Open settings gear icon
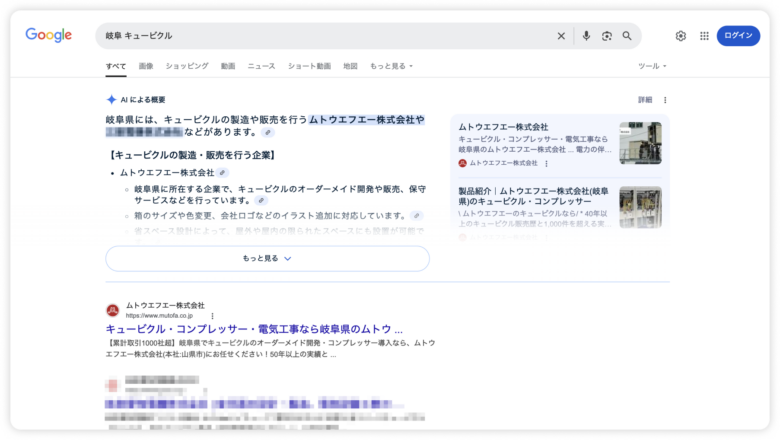 click(x=681, y=36)
